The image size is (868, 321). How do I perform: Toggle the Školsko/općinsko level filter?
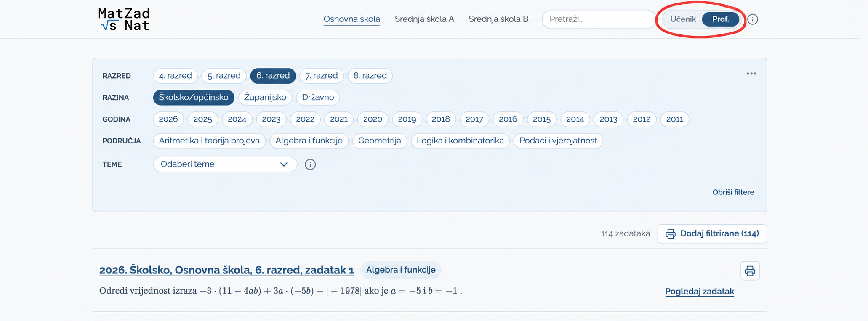(x=194, y=98)
